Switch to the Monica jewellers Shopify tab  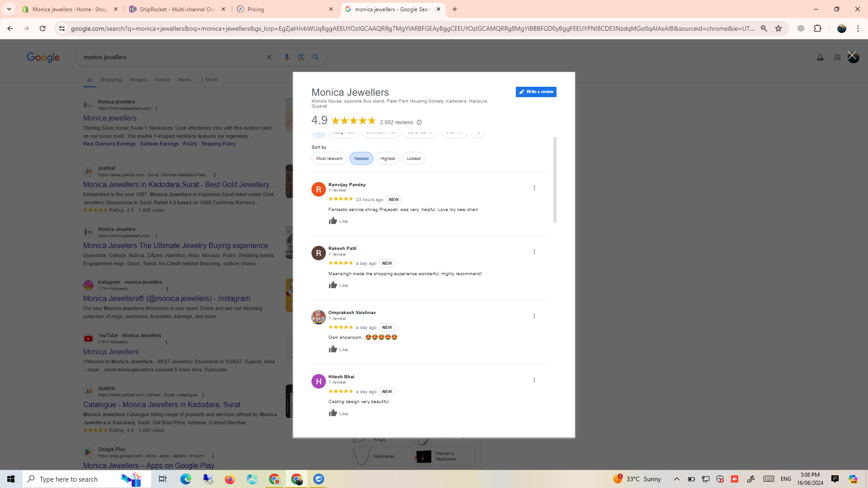[x=70, y=9]
